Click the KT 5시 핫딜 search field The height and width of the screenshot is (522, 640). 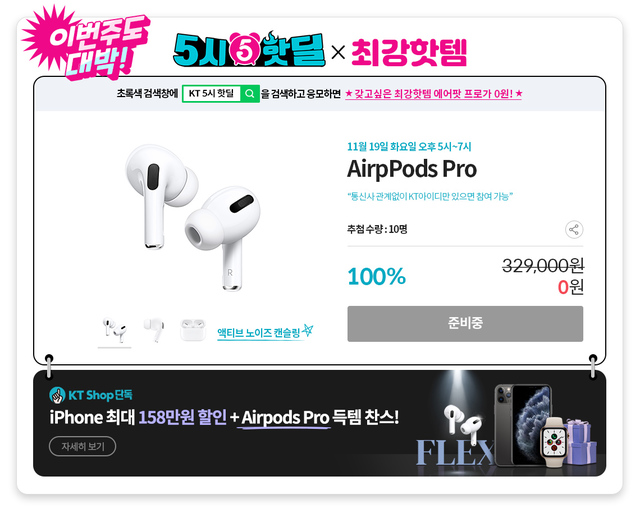tap(212, 94)
